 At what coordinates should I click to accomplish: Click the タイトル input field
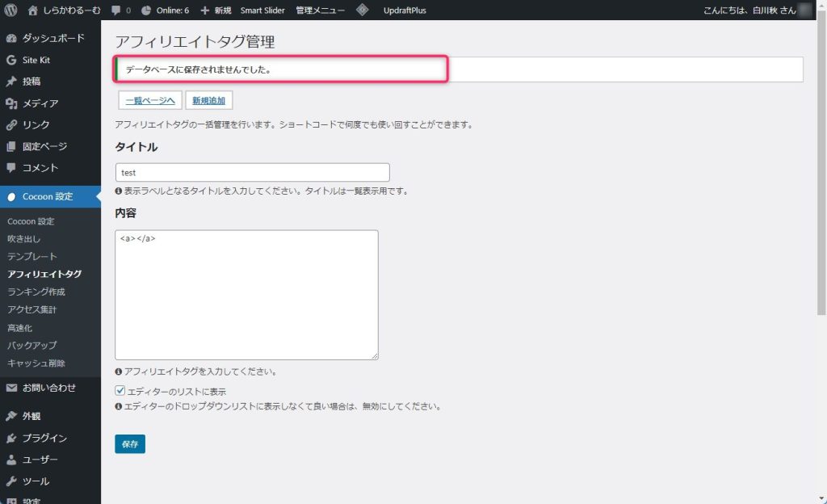(252, 172)
